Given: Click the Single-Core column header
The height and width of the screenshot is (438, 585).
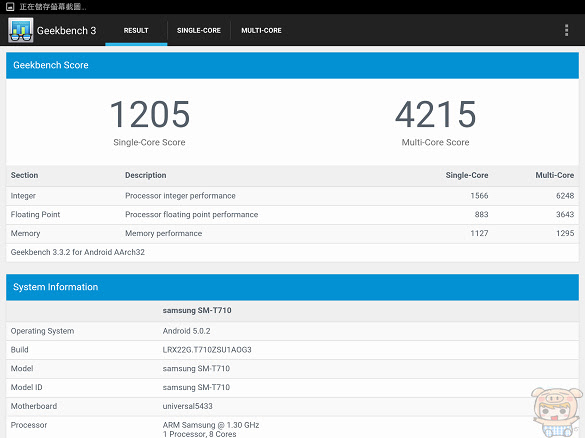Looking at the screenshot, I should click(467, 175).
